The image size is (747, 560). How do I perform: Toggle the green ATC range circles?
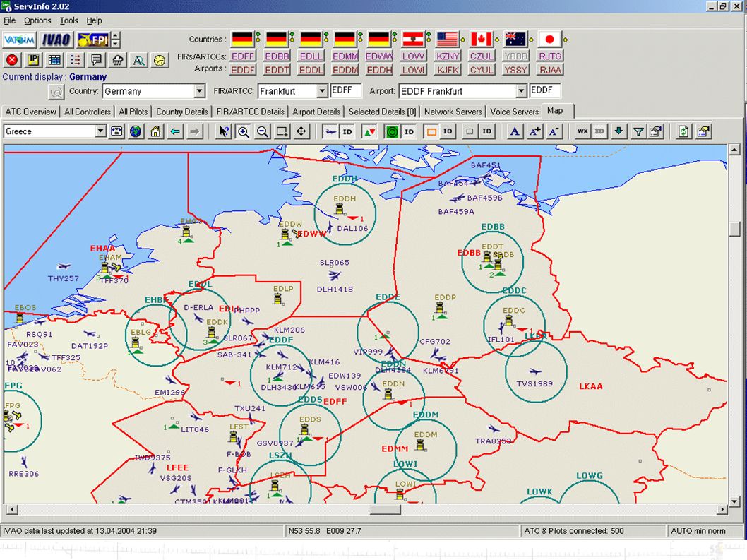click(392, 131)
